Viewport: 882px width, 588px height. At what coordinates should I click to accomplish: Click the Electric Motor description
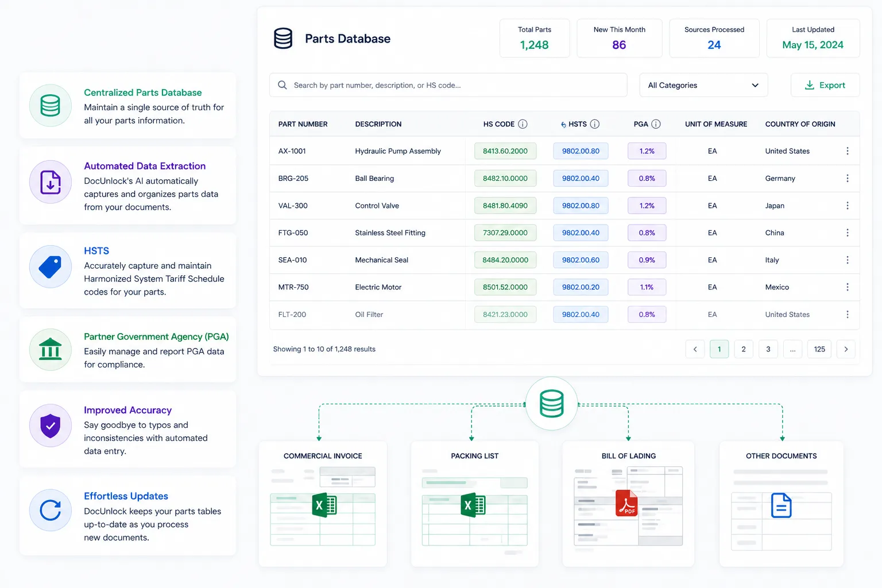[378, 287]
